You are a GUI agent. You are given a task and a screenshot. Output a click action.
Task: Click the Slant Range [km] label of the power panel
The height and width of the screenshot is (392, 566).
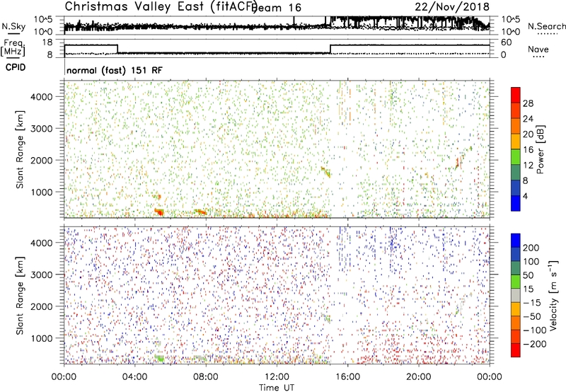(20, 149)
